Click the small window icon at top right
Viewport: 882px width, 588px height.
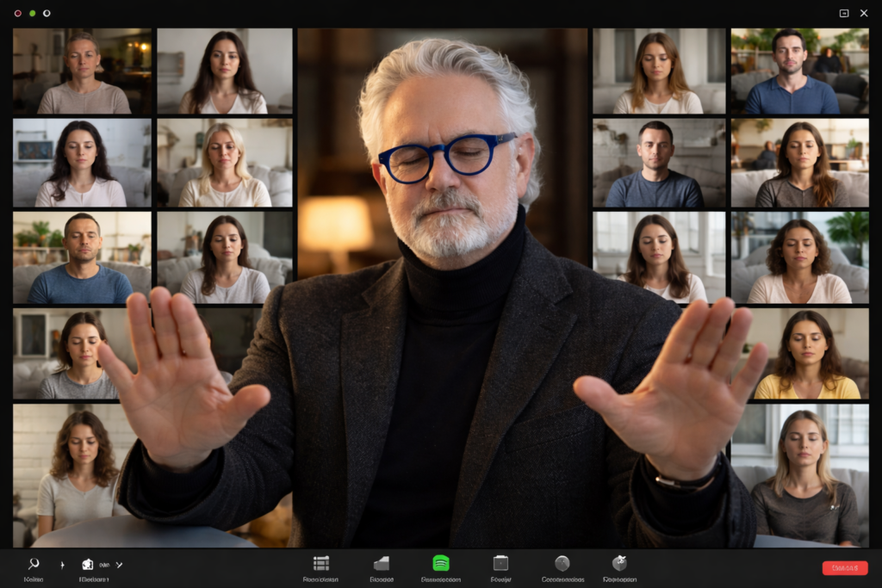pos(843,13)
